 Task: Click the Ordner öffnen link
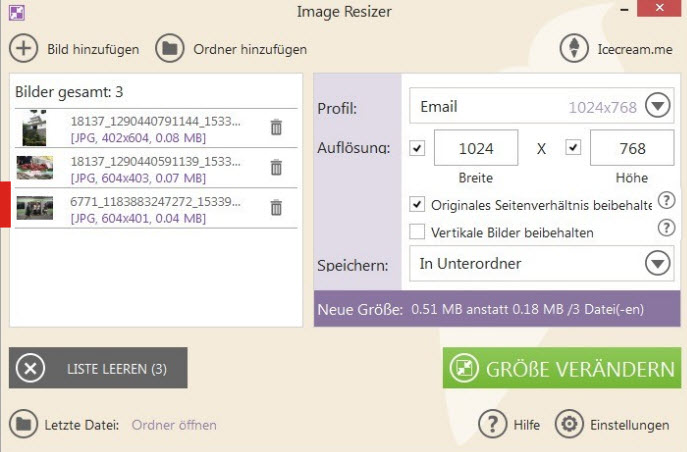click(174, 425)
